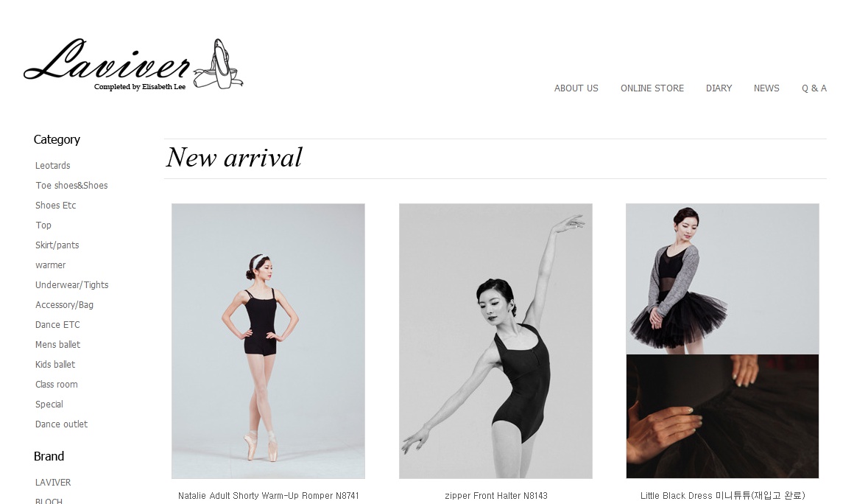The width and height of the screenshot is (868, 504).
Task: View the warmer category
Action: click(x=50, y=265)
